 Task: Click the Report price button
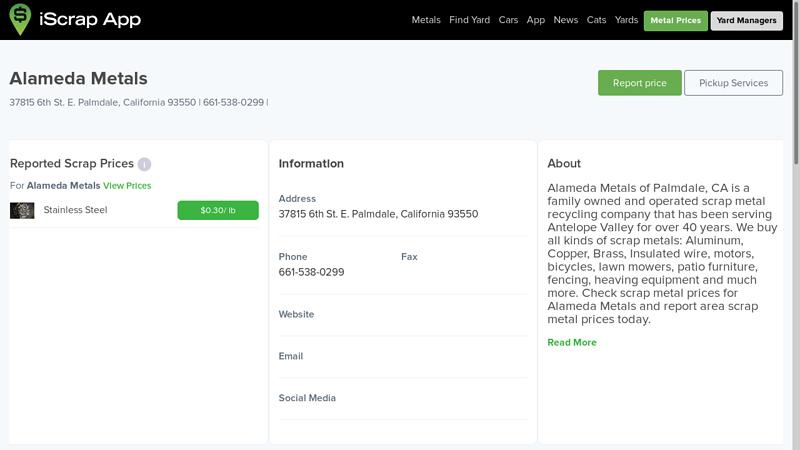coord(639,83)
